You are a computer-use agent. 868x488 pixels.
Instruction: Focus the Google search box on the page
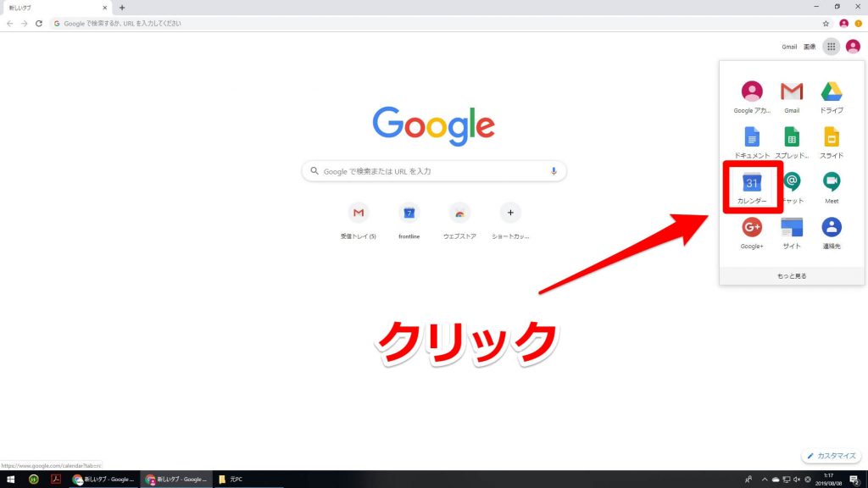tap(433, 171)
